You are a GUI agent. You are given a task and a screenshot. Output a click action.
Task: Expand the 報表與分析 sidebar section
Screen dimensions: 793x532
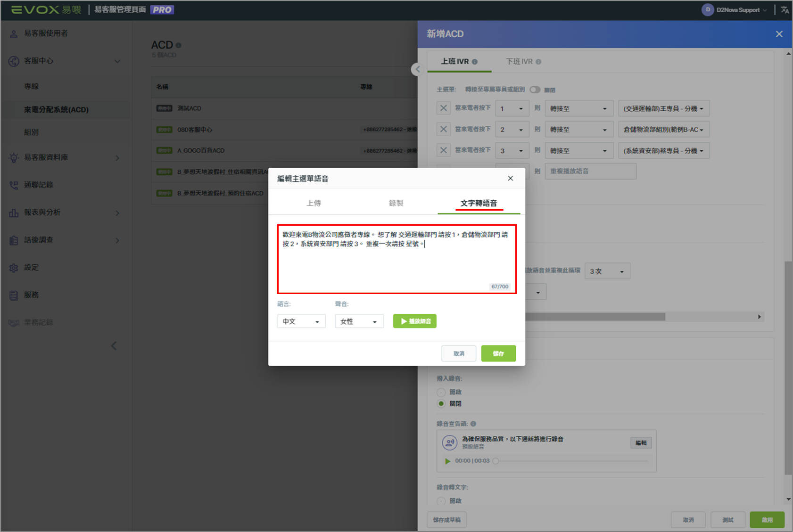(117, 213)
